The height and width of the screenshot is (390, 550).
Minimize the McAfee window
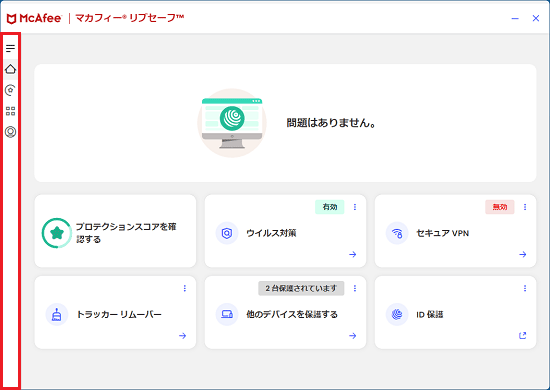[x=515, y=18]
